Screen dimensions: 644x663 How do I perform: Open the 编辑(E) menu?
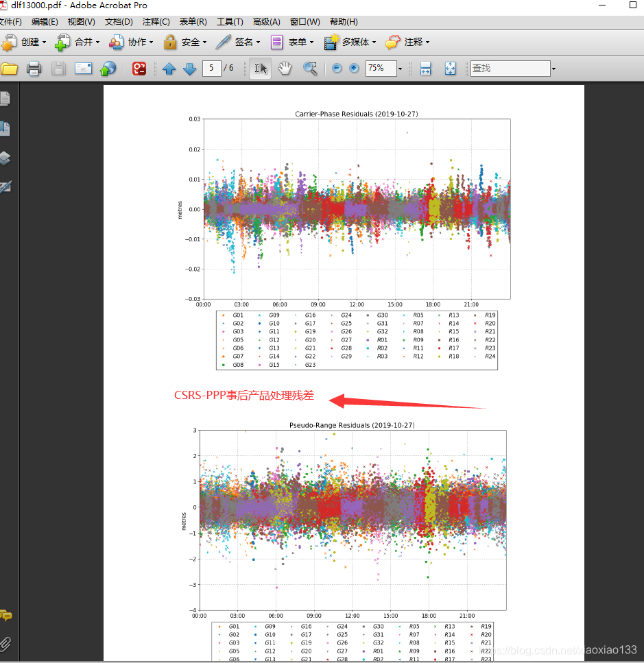tap(45, 21)
